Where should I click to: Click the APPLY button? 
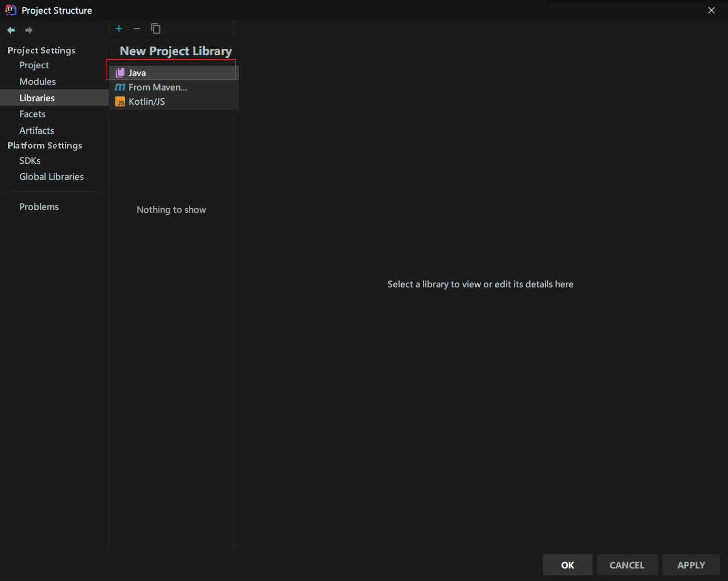point(691,564)
